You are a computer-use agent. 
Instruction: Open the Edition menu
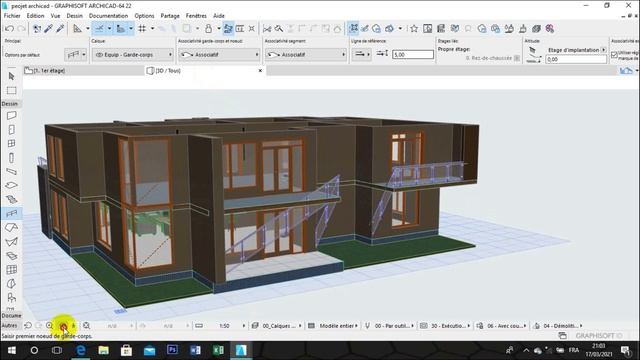coord(36,16)
